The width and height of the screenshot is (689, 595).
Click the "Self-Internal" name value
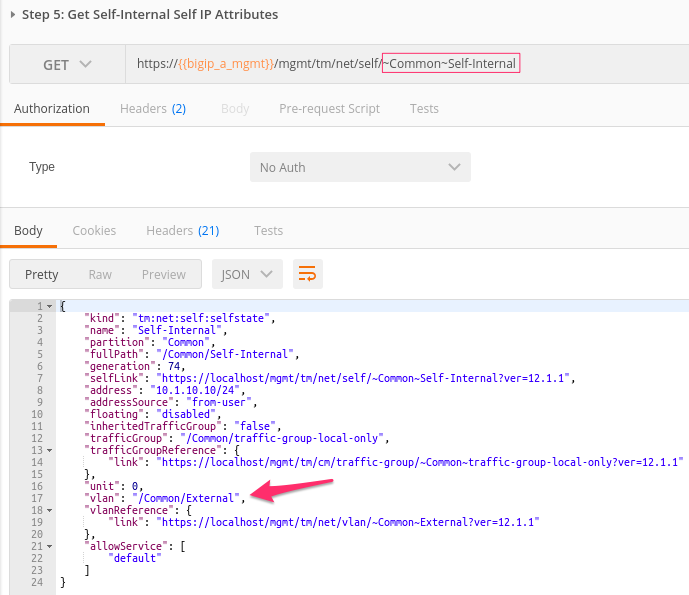(x=177, y=330)
